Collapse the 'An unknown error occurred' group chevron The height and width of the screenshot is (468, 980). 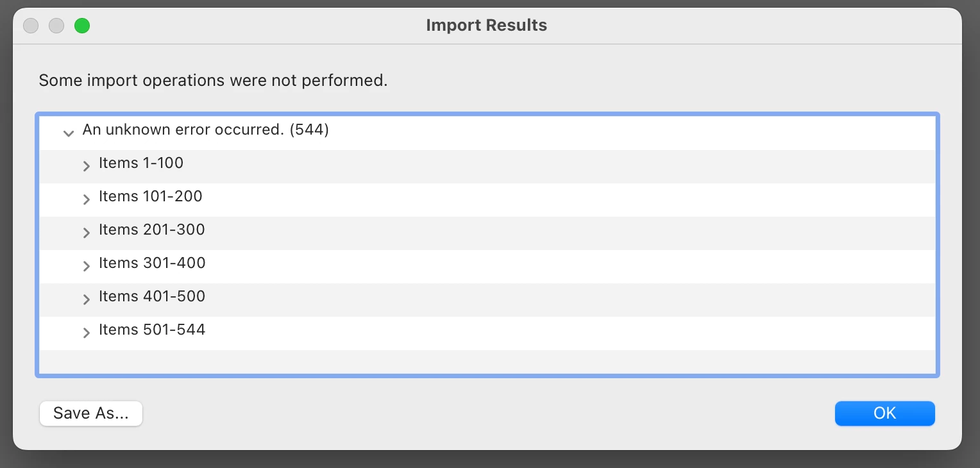click(69, 133)
